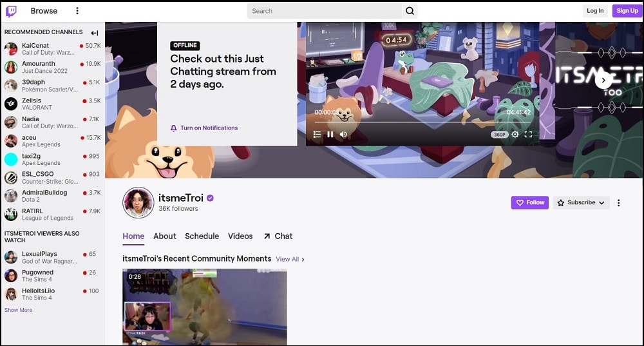
Task: Open 39daph's channel avatar
Action: [x=11, y=86]
